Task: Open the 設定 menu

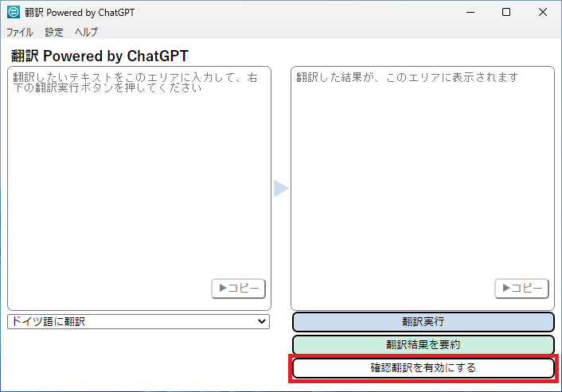Action: [54, 33]
